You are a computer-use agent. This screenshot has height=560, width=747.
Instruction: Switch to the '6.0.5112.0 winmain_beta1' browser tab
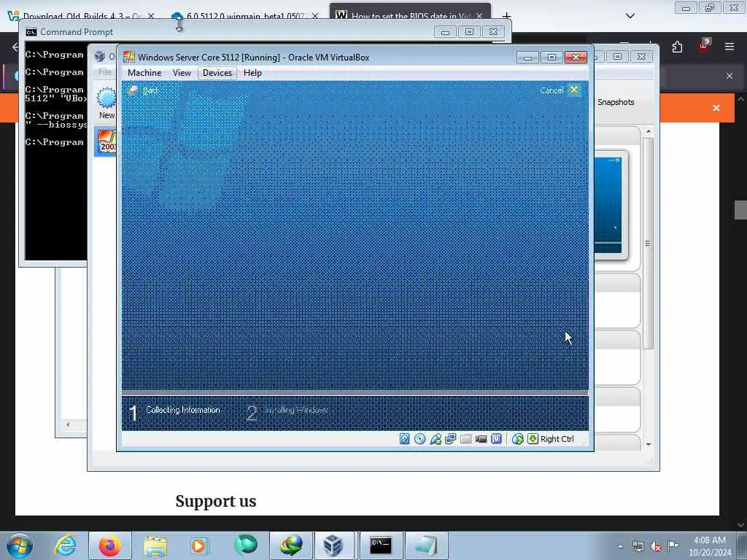point(245,15)
